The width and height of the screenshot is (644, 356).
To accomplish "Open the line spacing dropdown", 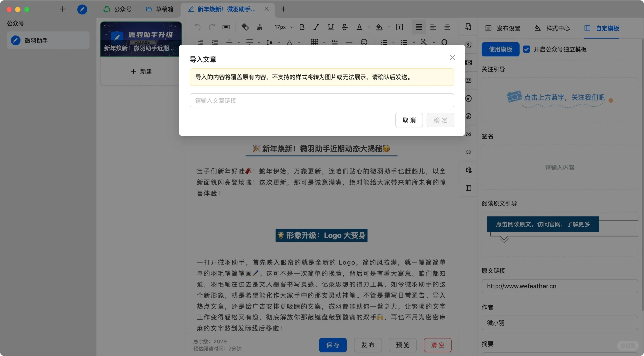I will point(279,42).
